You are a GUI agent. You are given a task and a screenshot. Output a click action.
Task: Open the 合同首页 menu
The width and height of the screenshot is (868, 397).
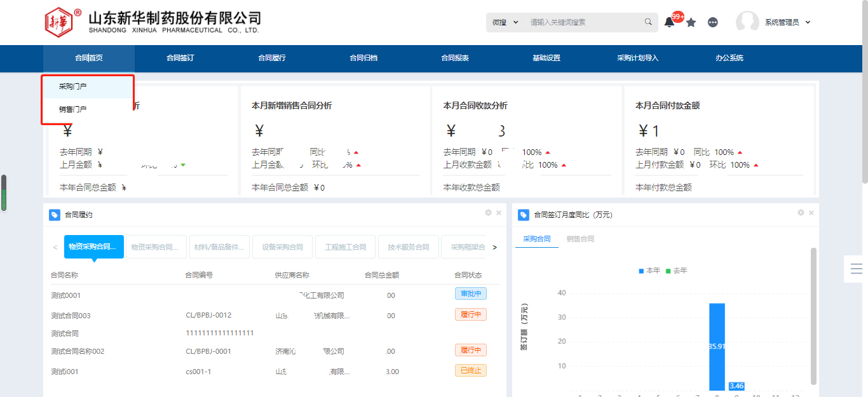(89, 58)
